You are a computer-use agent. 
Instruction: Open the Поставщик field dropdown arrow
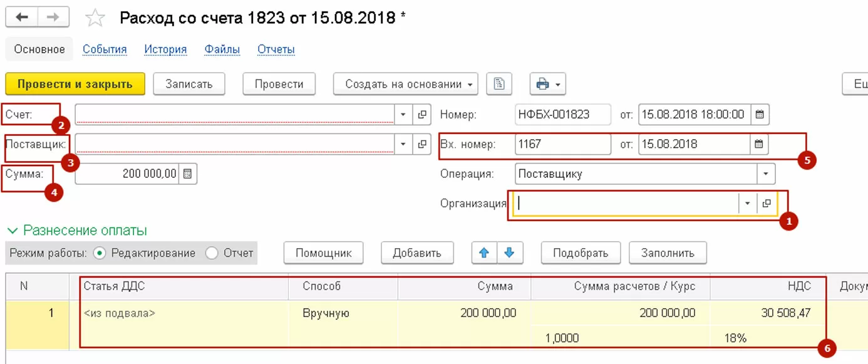(403, 144)
